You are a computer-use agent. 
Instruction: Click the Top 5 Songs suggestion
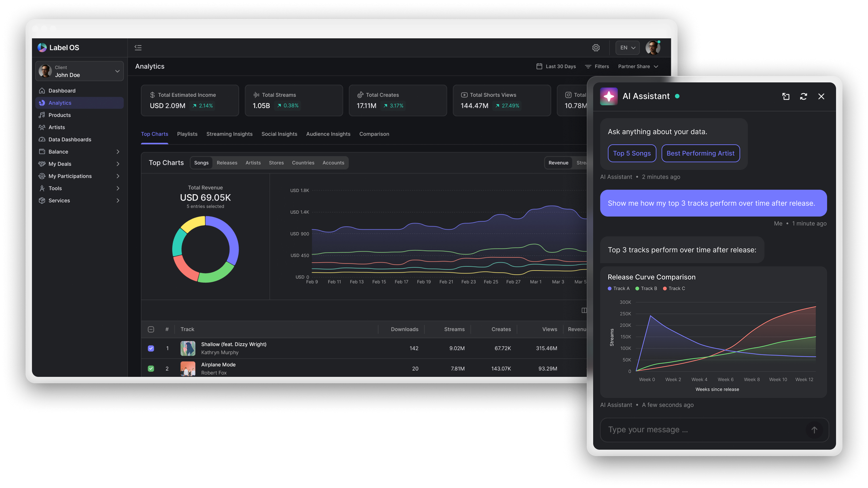click(x=632, y=153)
